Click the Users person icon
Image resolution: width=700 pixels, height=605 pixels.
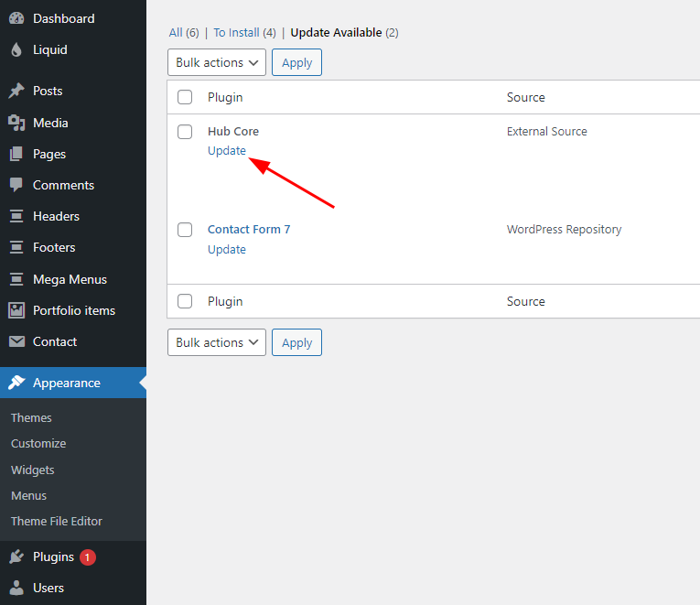16,588
